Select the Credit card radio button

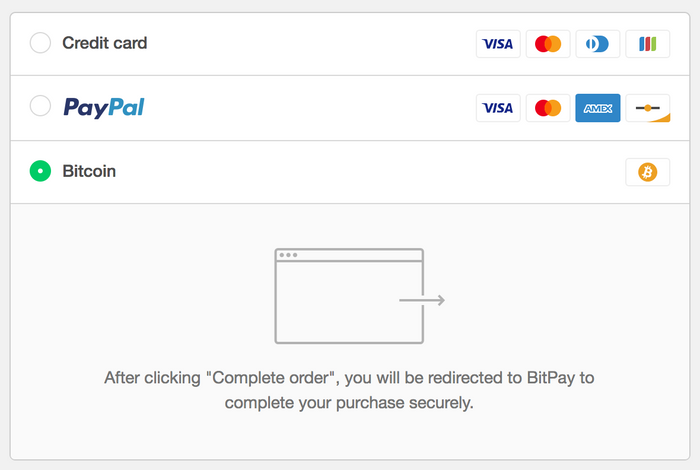40,43
